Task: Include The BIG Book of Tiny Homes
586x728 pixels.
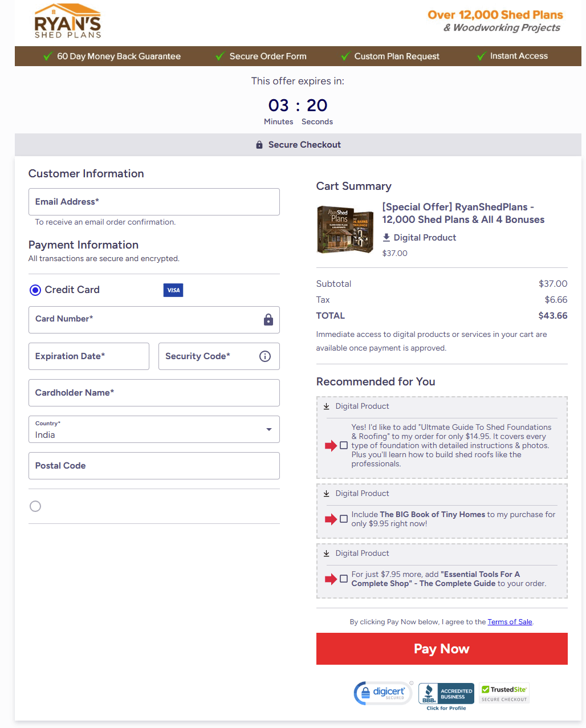Action: 344,519
